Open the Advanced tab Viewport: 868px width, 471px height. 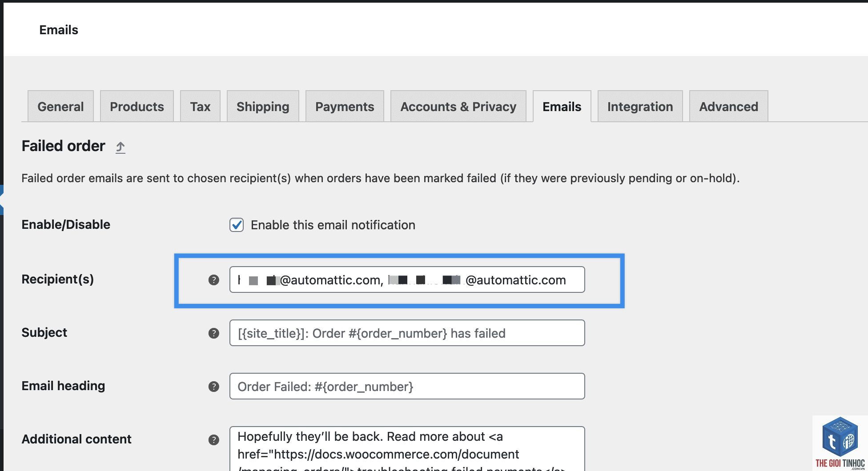pos(729,107)
